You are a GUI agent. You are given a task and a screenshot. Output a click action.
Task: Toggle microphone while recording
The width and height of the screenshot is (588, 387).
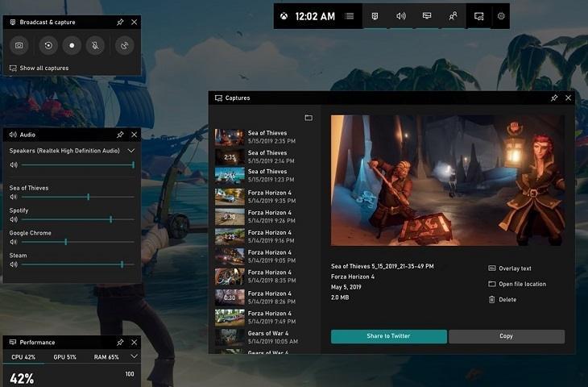[x=95, y=45]
